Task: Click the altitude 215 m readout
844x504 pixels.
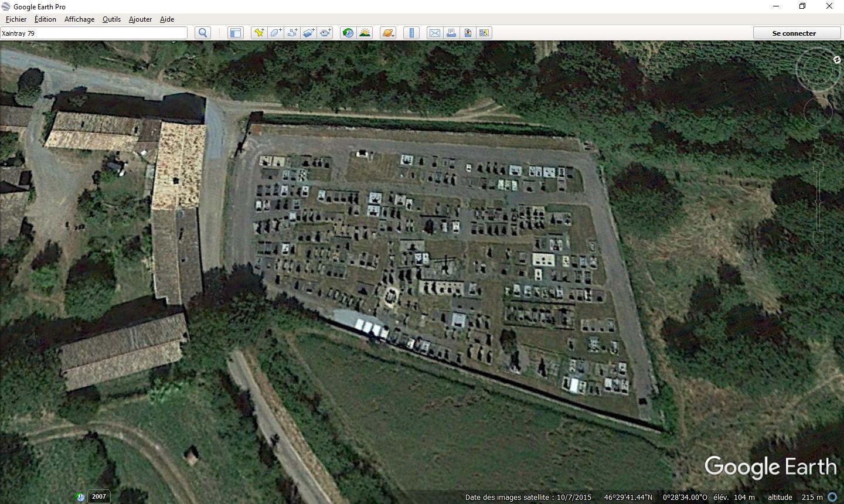Action: (x=795, y=497)
